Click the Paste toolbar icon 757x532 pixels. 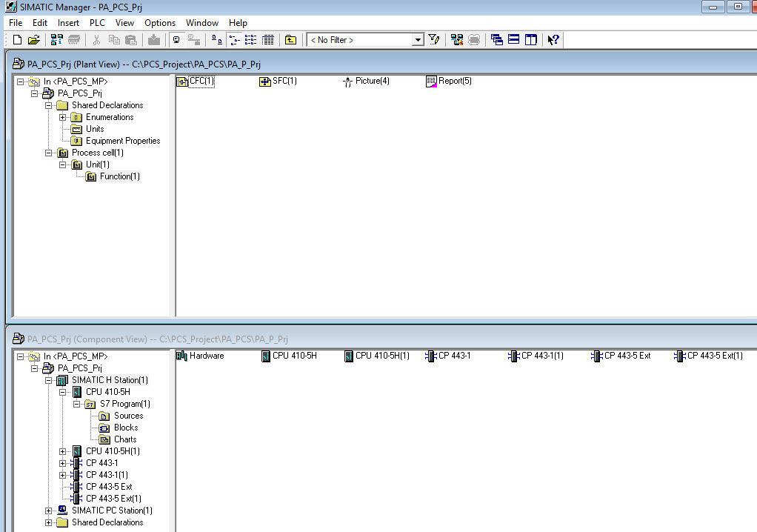pos(131,40)
